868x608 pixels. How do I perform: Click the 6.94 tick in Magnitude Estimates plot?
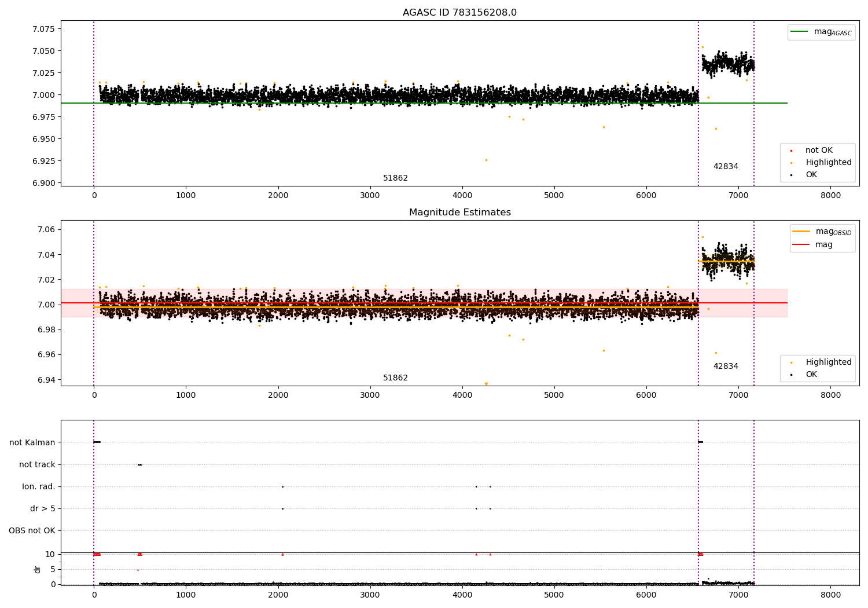46,380
